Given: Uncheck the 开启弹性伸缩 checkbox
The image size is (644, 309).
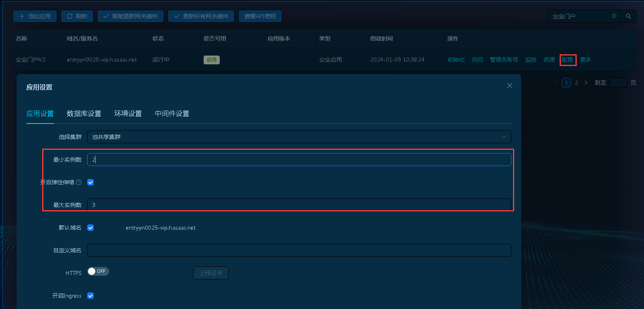Looking at the screenshot, I should pos(90,182).
